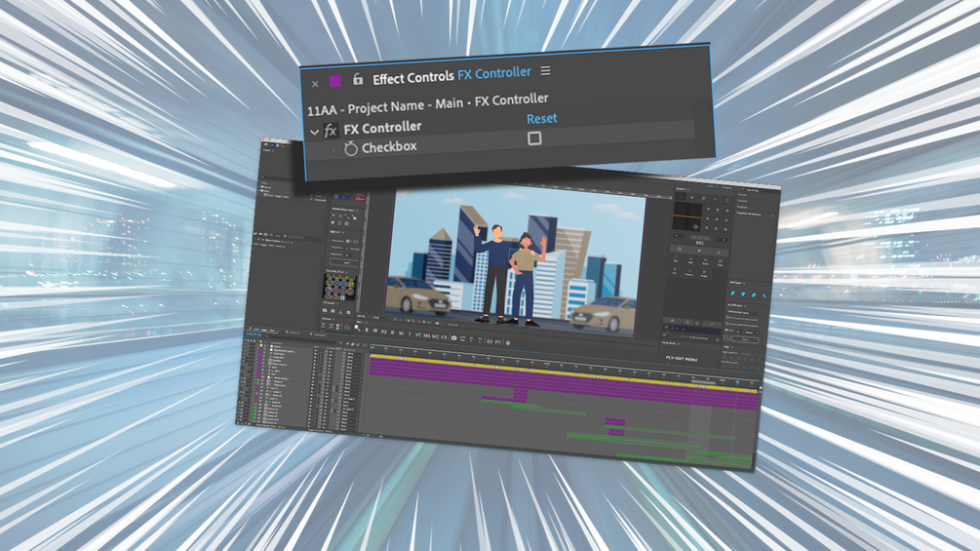Click the PT toolbar button
The height and width of the screenshot is (551, 980).
coord(498,342)
